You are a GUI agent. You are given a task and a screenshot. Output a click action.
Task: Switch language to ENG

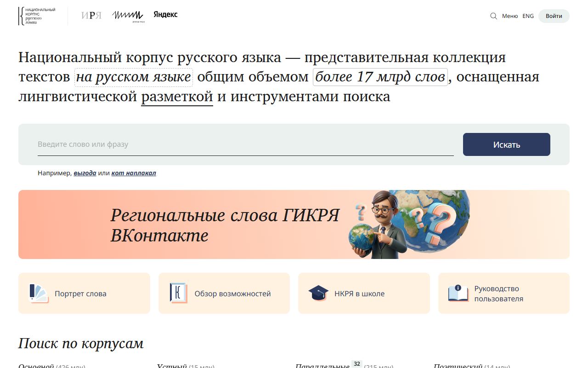tap(528, 16)
